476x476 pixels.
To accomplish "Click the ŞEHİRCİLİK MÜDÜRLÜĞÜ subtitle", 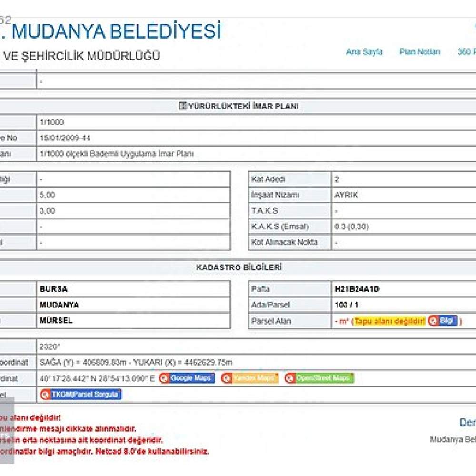I will pyautogui.click(x=91, y=56).
